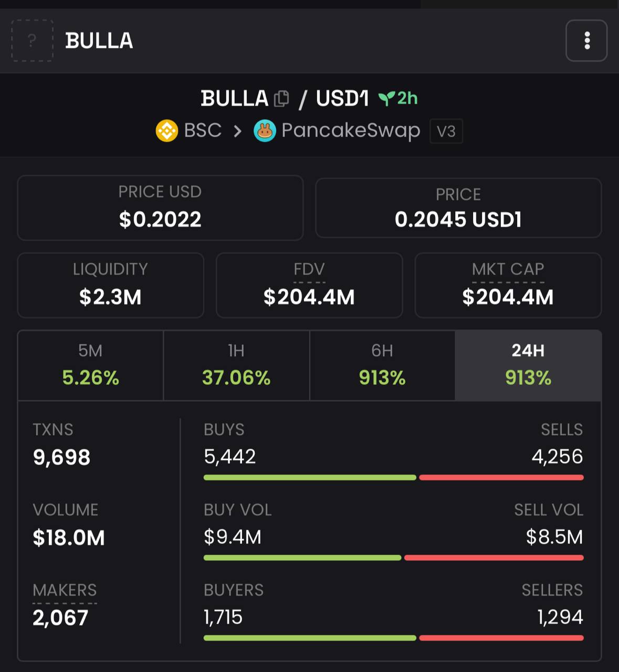Screen dimensions: 619x672
Task: Select the 24H timeframe tab
Action: click(528, 365)
